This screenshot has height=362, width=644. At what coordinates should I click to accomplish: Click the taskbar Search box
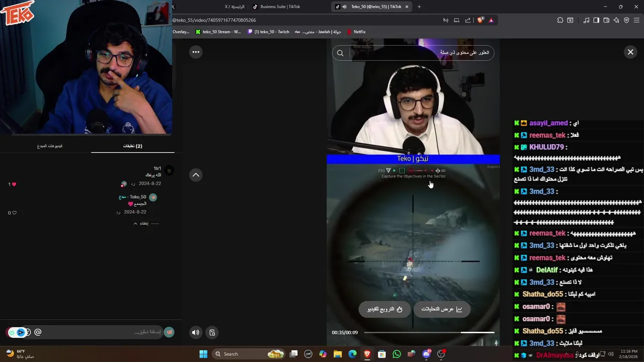click(x=249, y=354)
